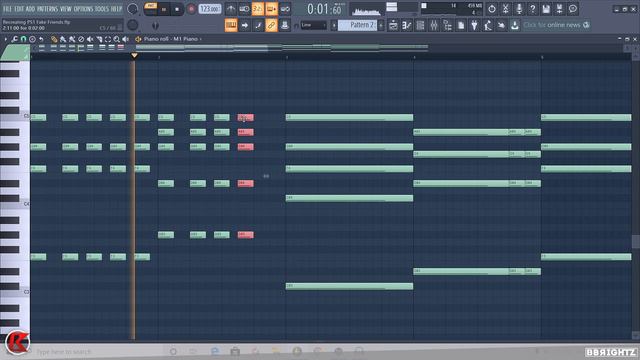Open the touch controller icon
Screen dimensions: 640x360
click(501, 25)
